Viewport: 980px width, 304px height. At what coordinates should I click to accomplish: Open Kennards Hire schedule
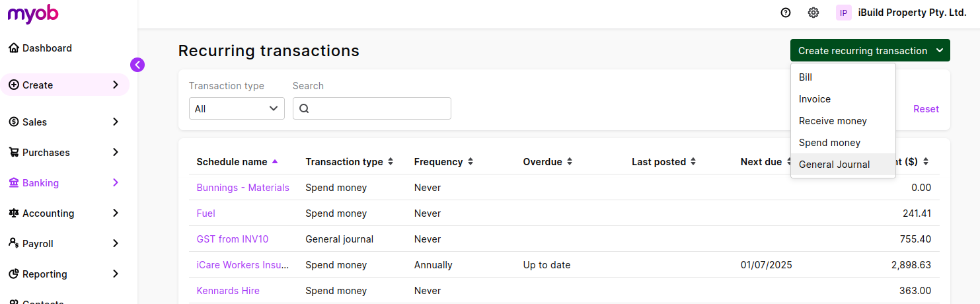(228, 291)
